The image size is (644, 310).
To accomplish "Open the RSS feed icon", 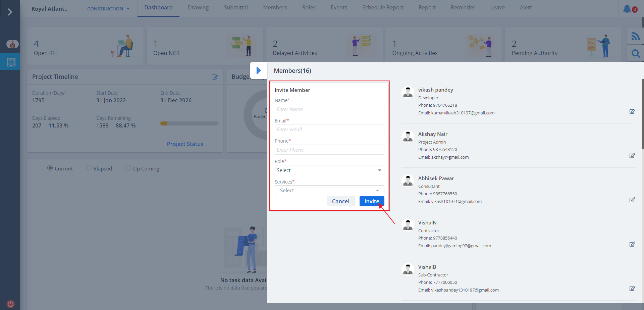I will coord(635,36).
